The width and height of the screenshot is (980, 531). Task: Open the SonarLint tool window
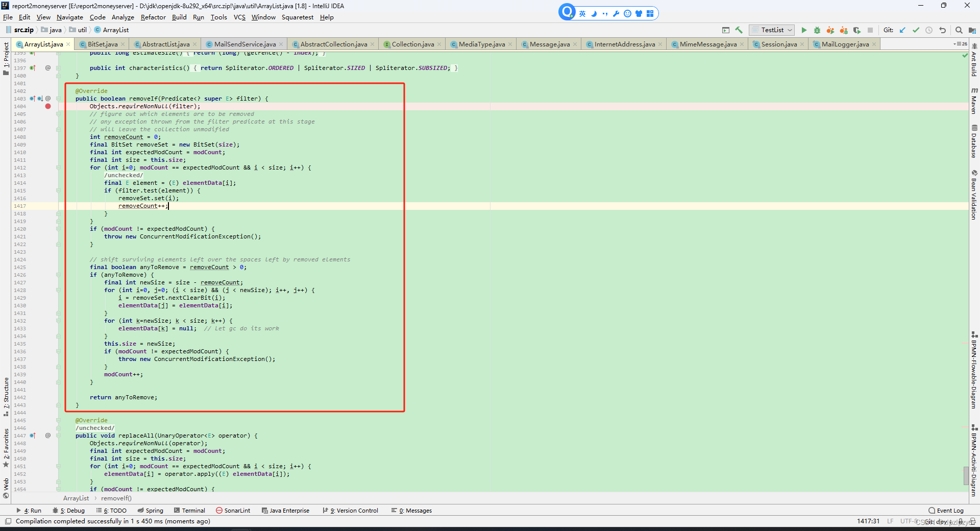(233, 511)
